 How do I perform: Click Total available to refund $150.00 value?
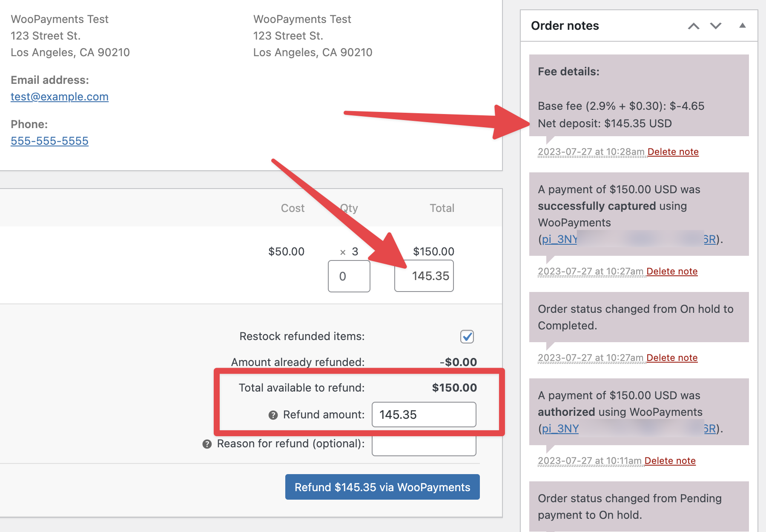point(454,388)
